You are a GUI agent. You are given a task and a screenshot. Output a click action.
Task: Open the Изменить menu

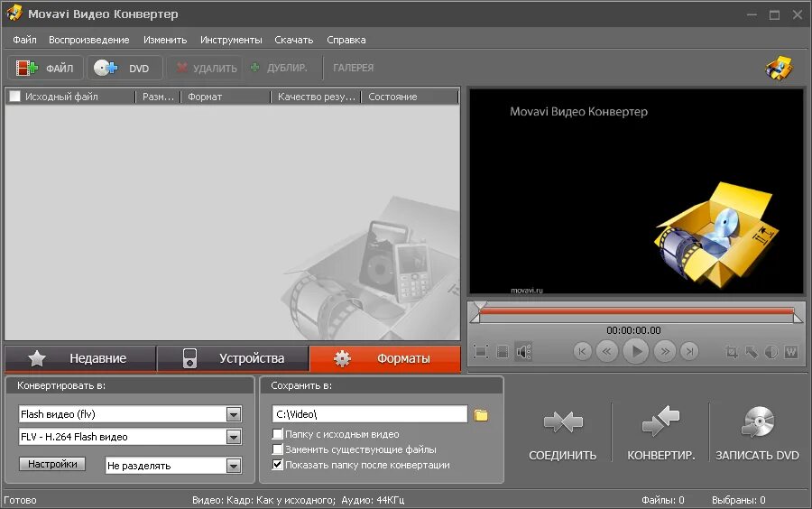[165, 40]
